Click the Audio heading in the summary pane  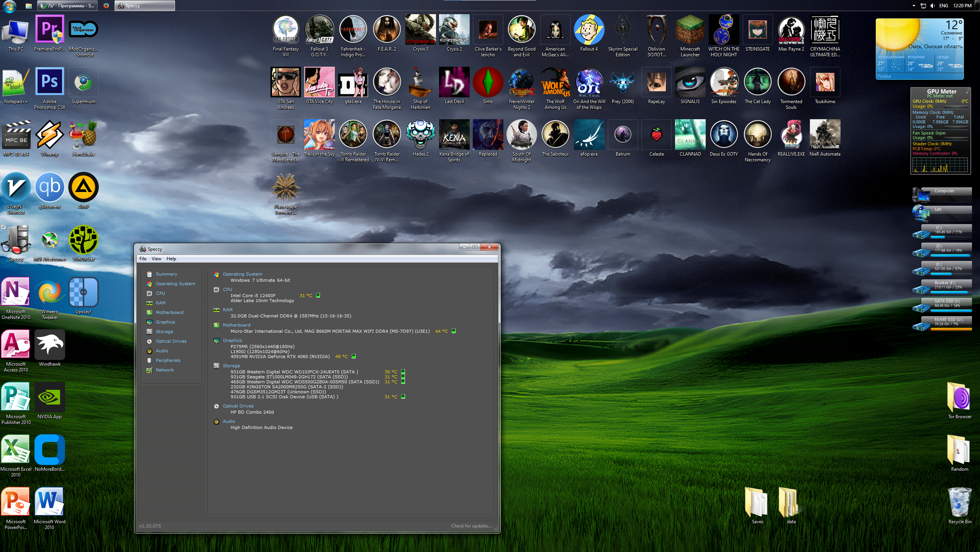tap(229, 421)
